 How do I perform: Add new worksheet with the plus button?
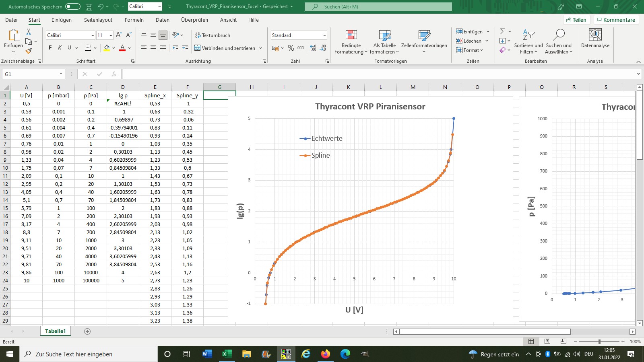pos(87,331)
